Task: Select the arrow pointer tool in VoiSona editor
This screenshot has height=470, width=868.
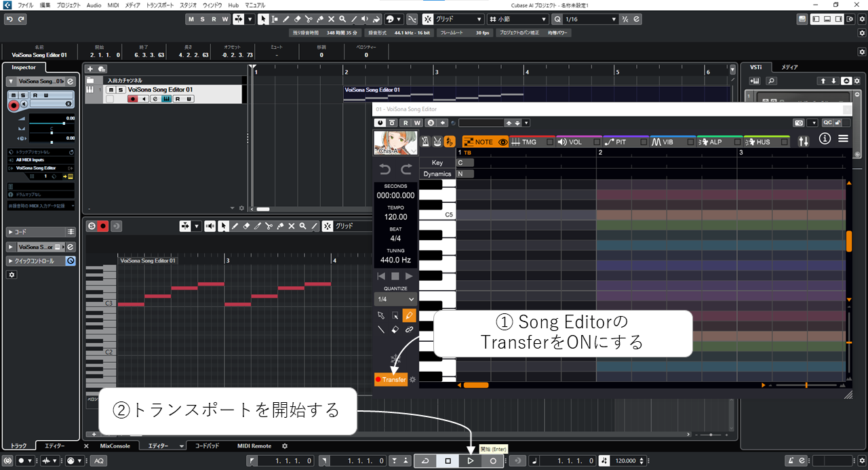Action: pyautogui.click(x=380, y=315)
